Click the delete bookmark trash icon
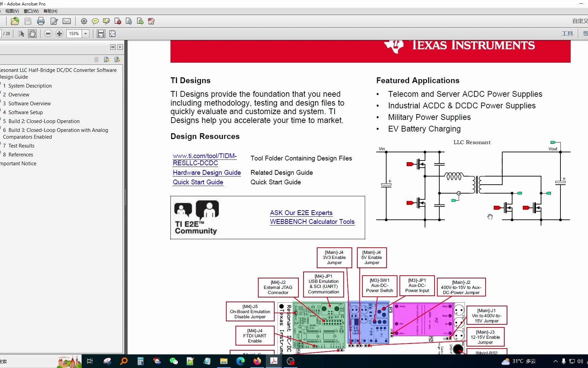Screen dimensions: 588x368 click(96, 60)
